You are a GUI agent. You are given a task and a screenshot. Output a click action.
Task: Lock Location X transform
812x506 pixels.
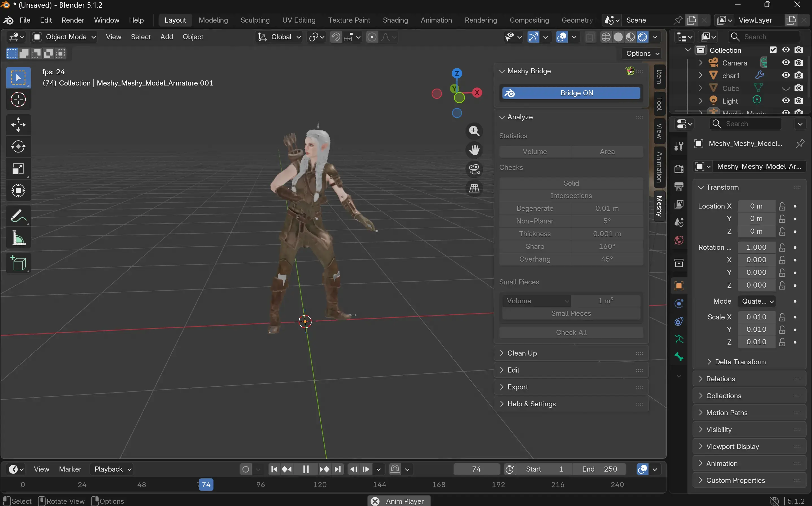pyautogui.click(x=782, y=206)
